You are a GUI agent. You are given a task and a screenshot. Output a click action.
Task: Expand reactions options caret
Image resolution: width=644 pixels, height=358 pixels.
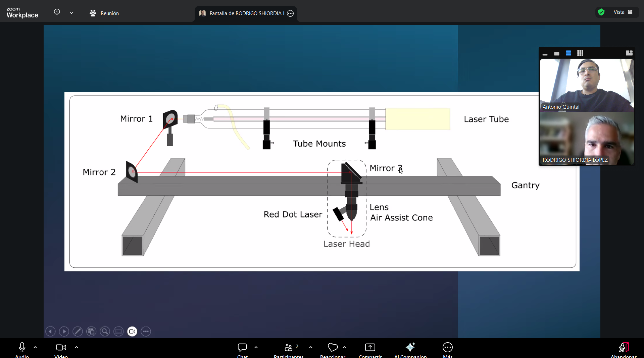pyautogui.click(x=344, y=348)
